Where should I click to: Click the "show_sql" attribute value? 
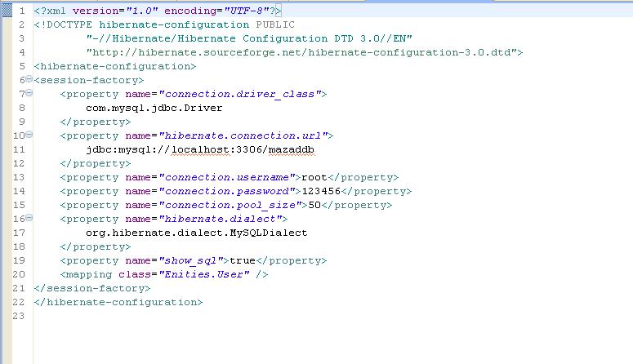[191, 260]
